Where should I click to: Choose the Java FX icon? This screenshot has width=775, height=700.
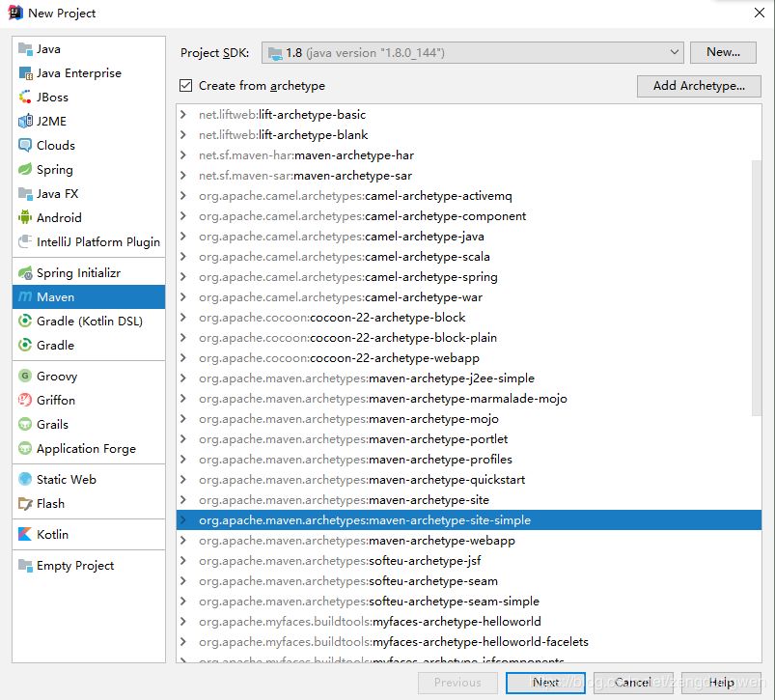25,193
